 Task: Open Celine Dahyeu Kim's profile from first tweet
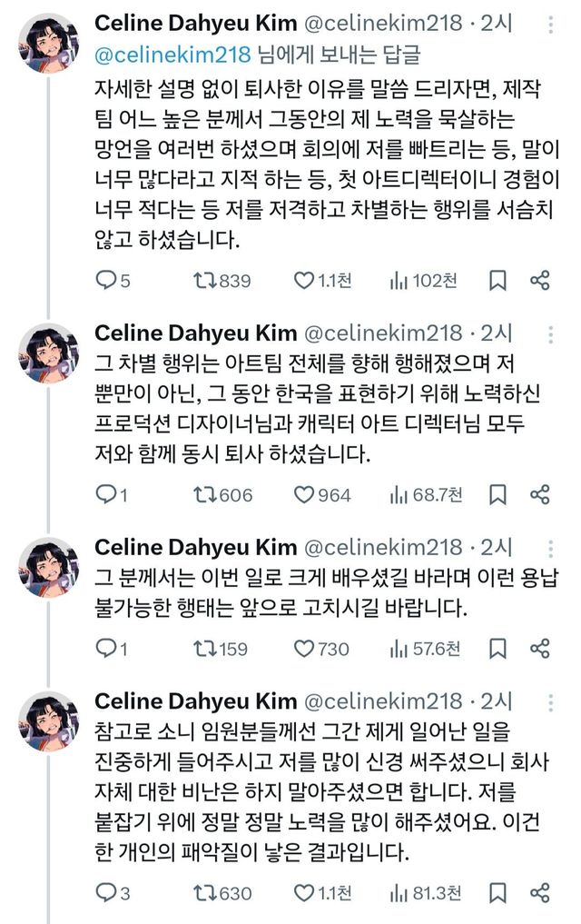click(x=195, y=24)
